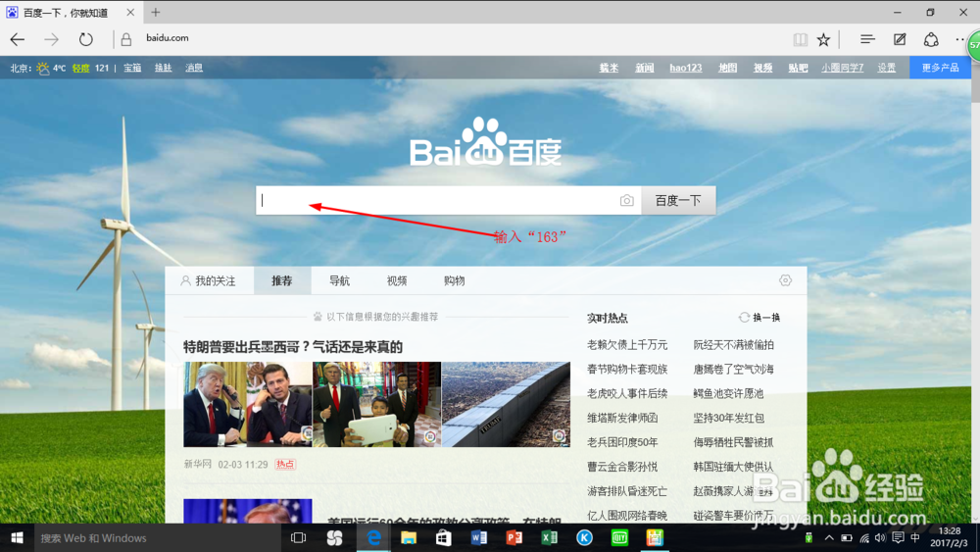980x552 pixels.
Task: Click the Windows Start button
Action: (x=17, y=537)
